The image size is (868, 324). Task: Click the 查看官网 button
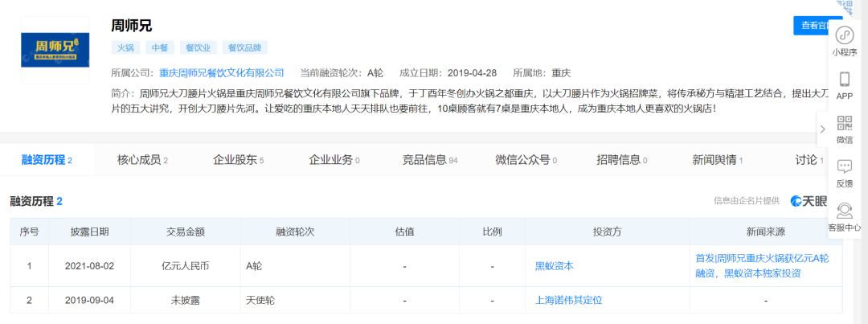tap(818, 26)
